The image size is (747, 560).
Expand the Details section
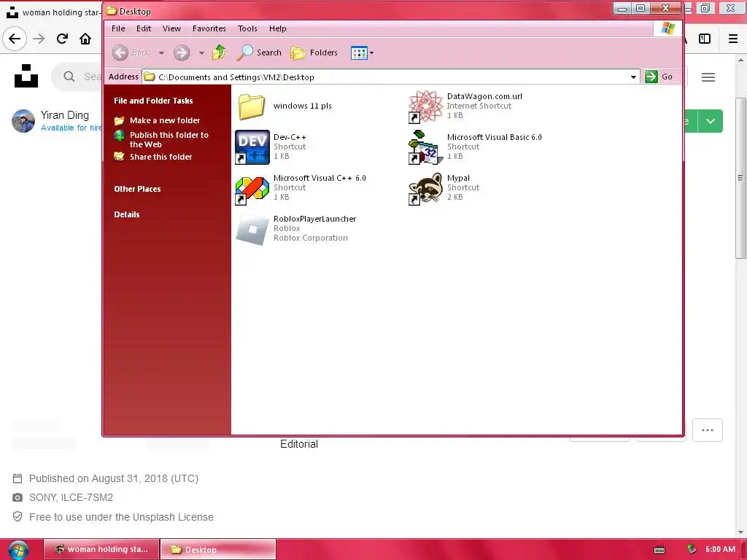(x=127, y=215)
